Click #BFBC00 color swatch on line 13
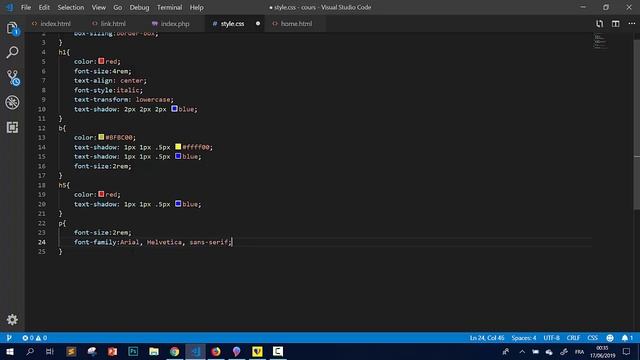 point(101,137)
